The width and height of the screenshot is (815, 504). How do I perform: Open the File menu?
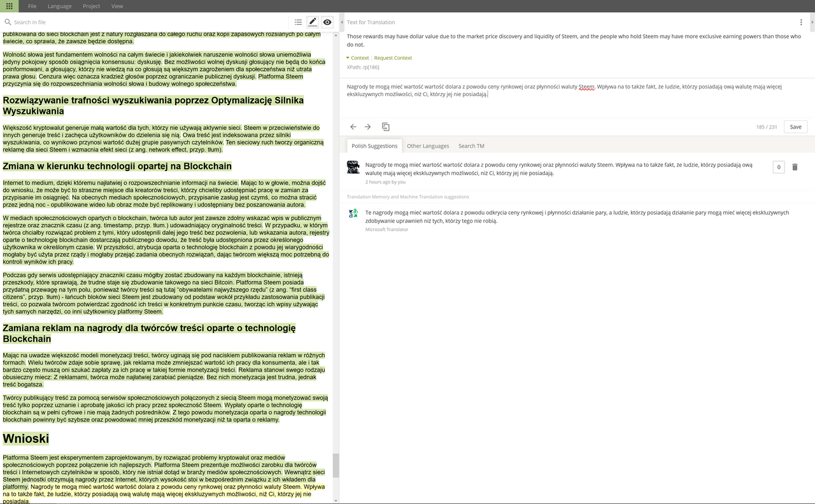point(32,6)
